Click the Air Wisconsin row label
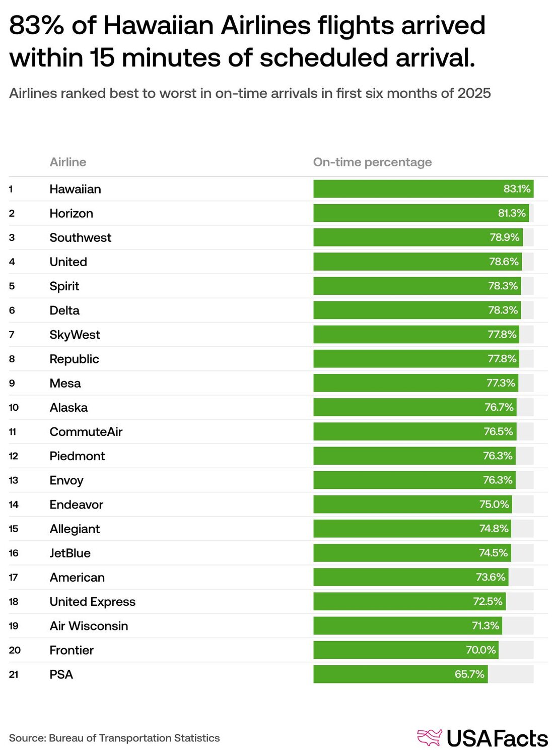557x756 pixels. [89, 626]
